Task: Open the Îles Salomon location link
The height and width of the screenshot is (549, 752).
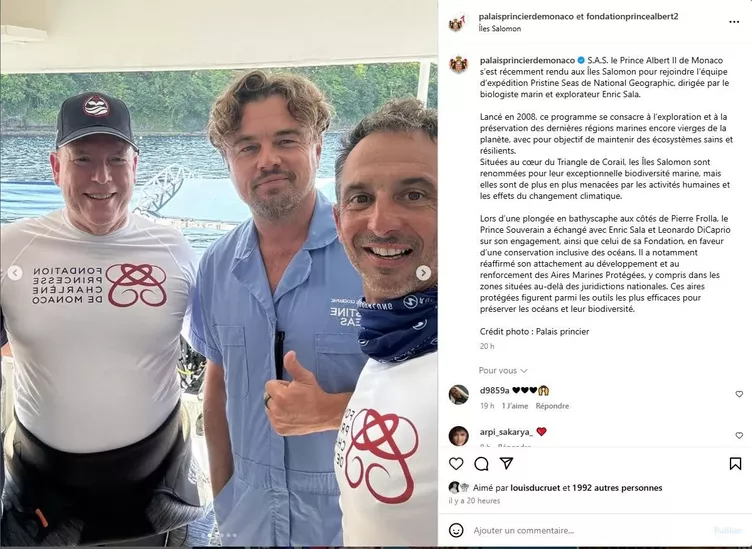Action: point(500,29)
